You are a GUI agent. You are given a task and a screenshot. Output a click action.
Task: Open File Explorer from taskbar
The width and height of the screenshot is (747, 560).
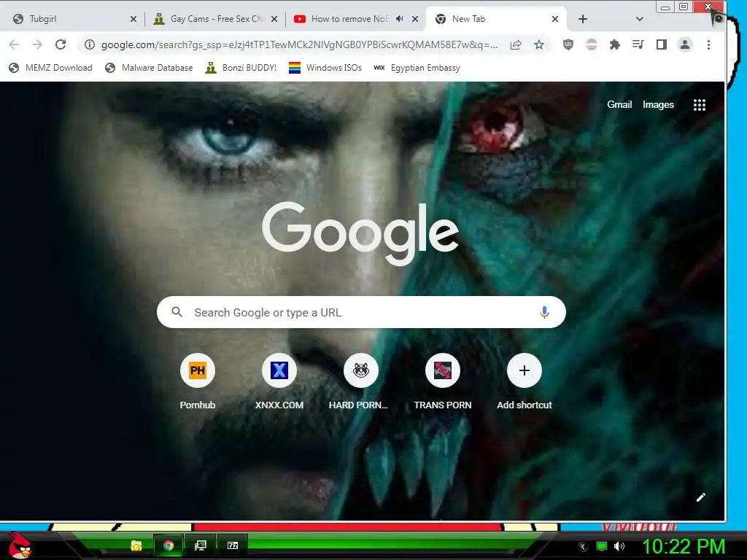click(x=136, y=545)
